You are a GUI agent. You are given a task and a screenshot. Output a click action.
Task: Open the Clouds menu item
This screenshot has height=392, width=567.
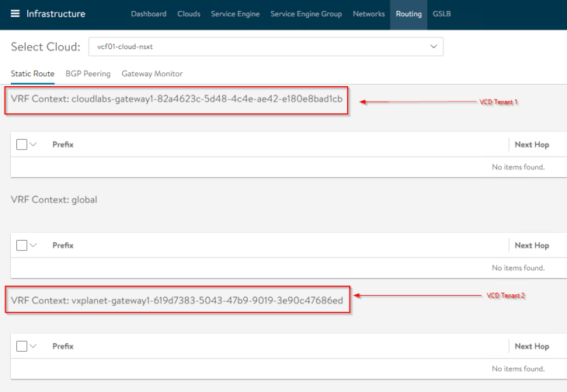189,14
